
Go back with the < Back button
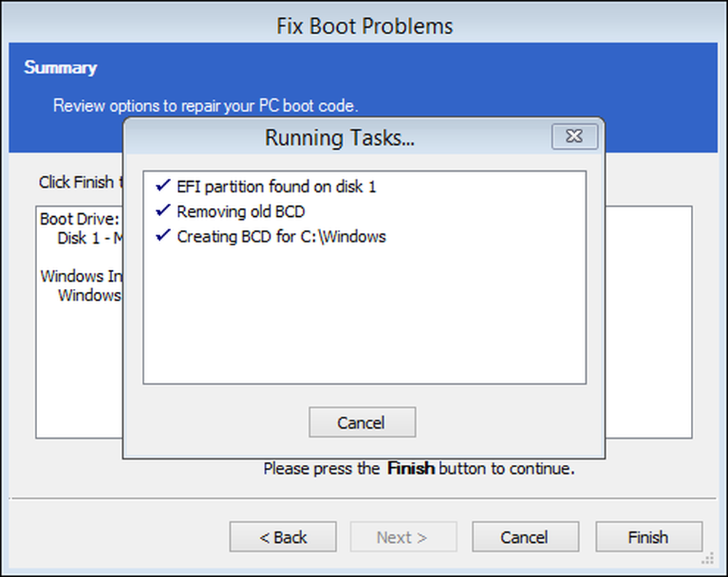click(x=282, y=536)
